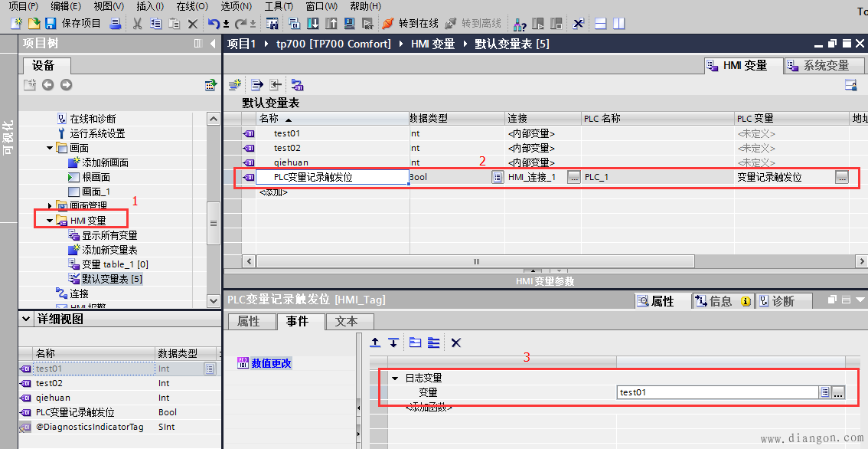Delete function with X icon in events toolbar

pyautogui.click(x=456, y=342)
